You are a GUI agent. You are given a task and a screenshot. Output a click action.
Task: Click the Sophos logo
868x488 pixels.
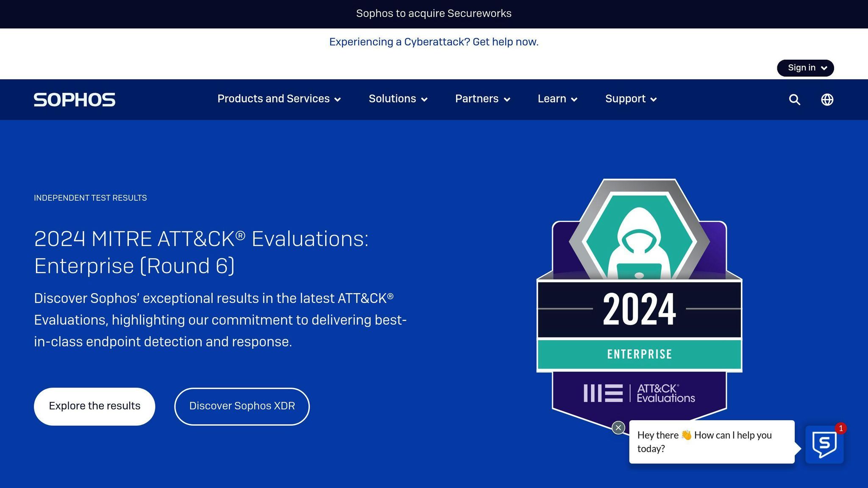(x=75, y=100)
